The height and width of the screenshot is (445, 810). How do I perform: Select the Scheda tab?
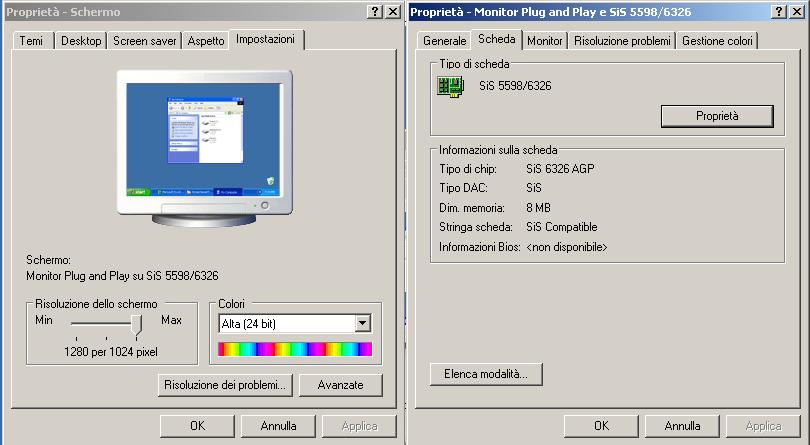click(x=496, y=39)
